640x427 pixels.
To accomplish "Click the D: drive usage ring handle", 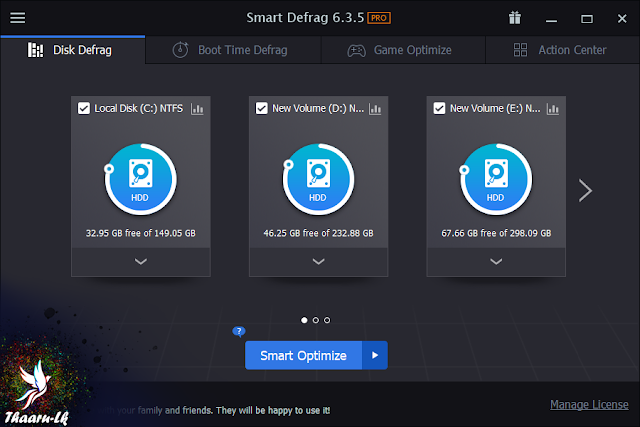I will click(x=288, y=165).
